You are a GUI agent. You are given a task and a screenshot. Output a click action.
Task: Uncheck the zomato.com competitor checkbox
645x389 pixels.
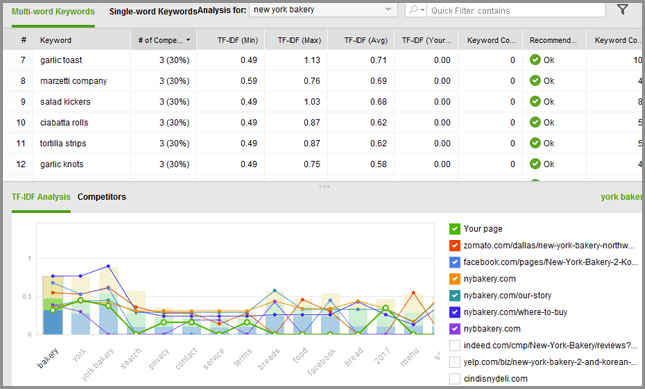[x=455, y=245]
